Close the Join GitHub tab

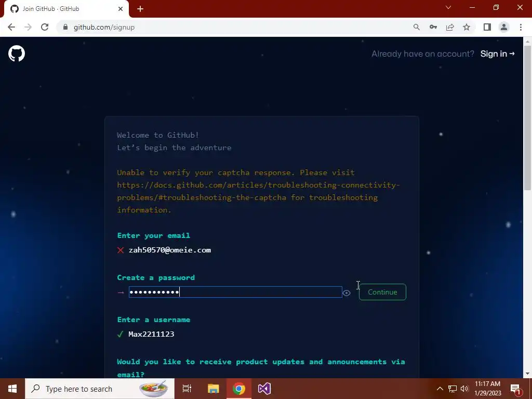tap(121, 9)
